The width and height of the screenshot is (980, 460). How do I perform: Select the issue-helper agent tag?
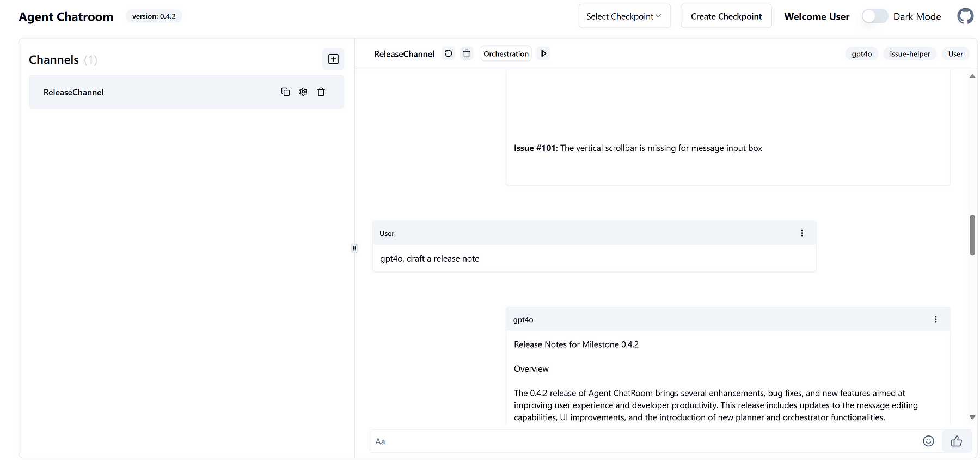909,54
